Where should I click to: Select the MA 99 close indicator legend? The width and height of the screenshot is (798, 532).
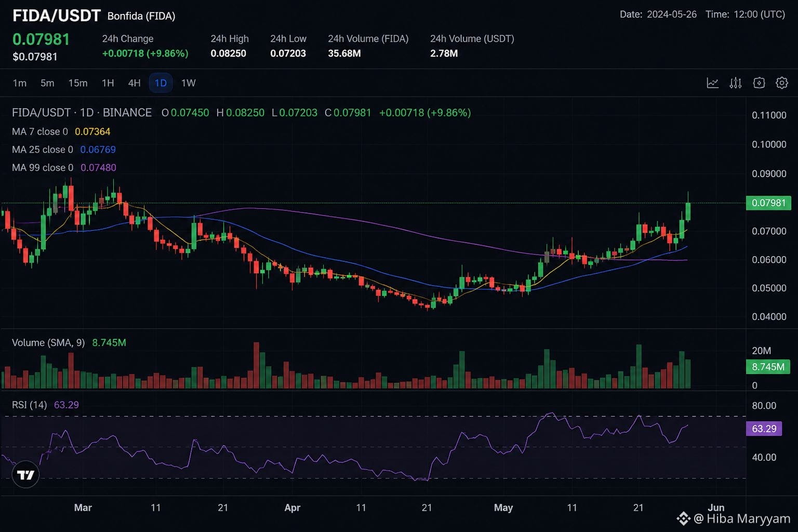pos(43,168)
